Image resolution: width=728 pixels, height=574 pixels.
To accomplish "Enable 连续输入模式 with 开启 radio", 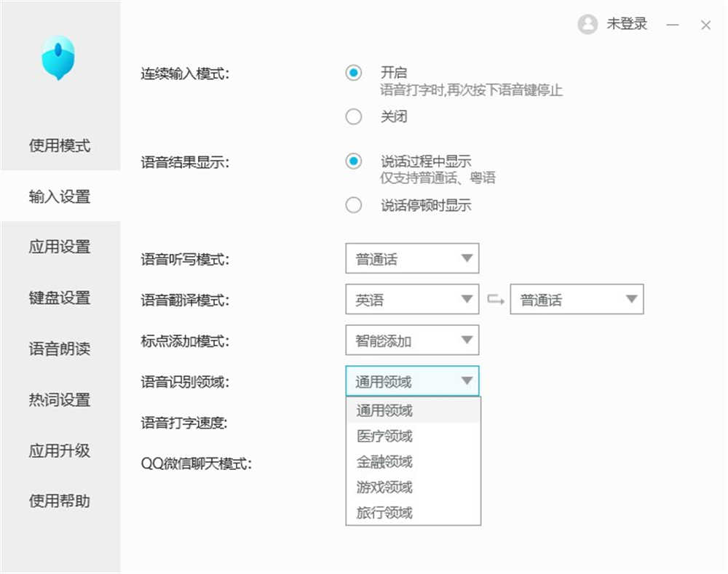I will click(x=354, y=73).
